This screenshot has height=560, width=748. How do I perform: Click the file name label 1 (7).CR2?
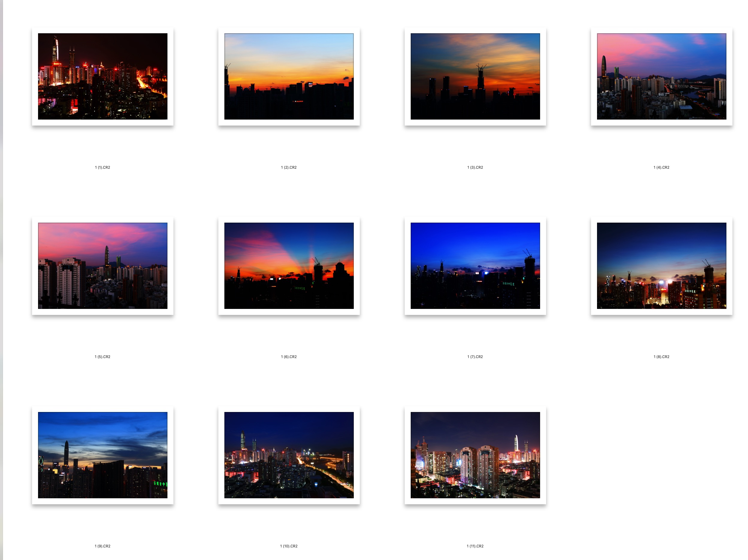click(475, 357)
